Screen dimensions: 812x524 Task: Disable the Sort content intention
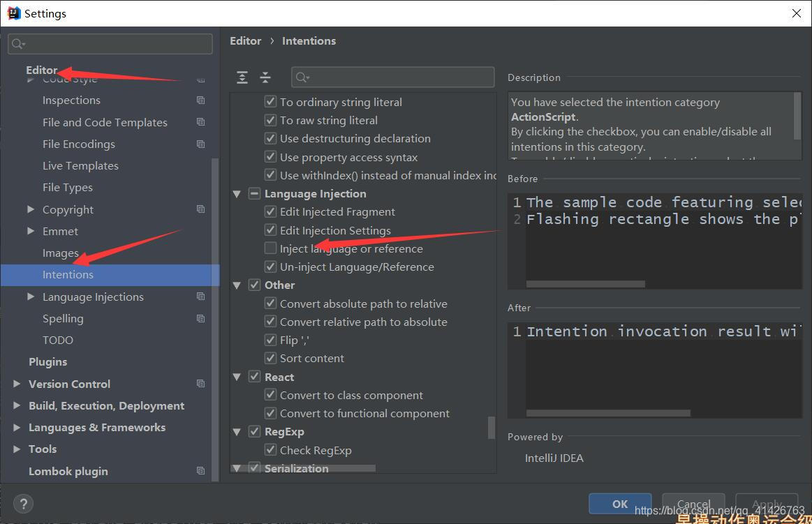pos(270,358)
